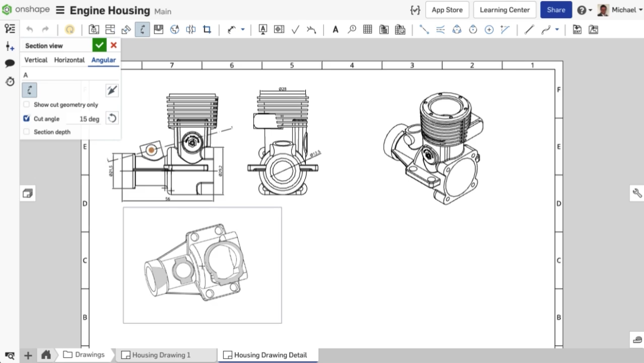Select the highlighted Section view toolbar tool
The width and height of the screenshot is (644, 363).
pyautogui.click(x=142, y=30)
